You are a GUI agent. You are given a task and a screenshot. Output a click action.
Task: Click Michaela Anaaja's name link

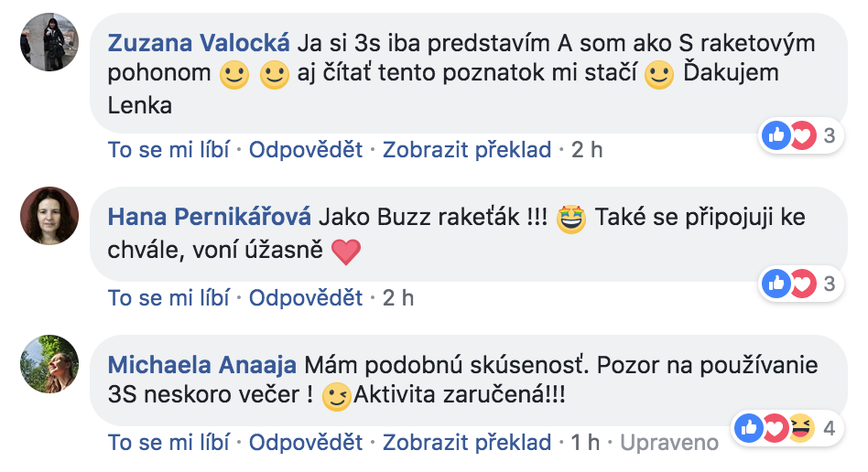pyautogui.click(x=201, y=365)
